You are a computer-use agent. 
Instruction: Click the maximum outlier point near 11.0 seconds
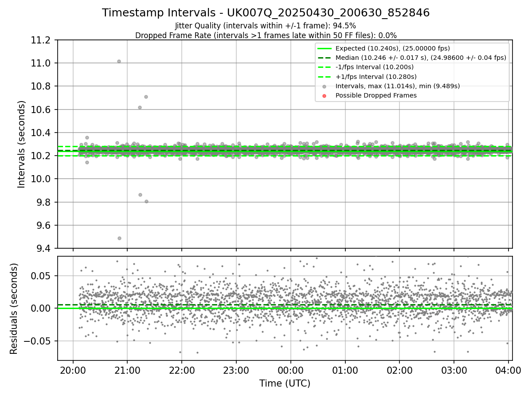119,61
